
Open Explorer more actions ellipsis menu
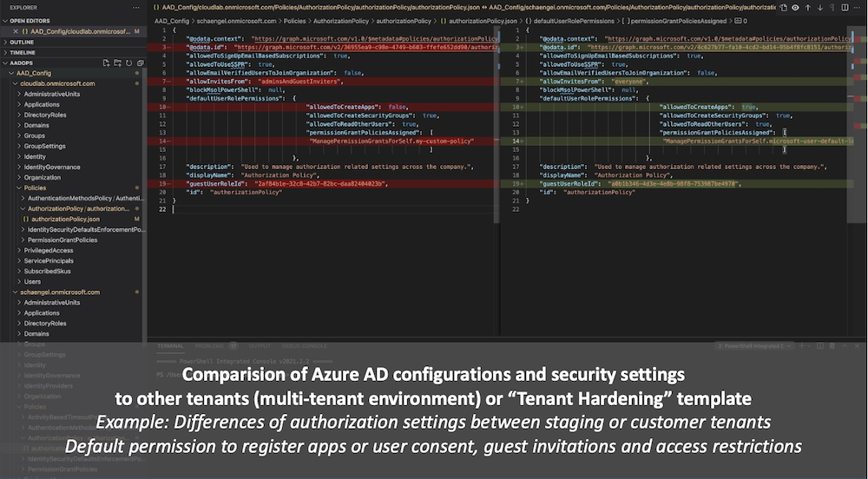(x=136, y=8)
